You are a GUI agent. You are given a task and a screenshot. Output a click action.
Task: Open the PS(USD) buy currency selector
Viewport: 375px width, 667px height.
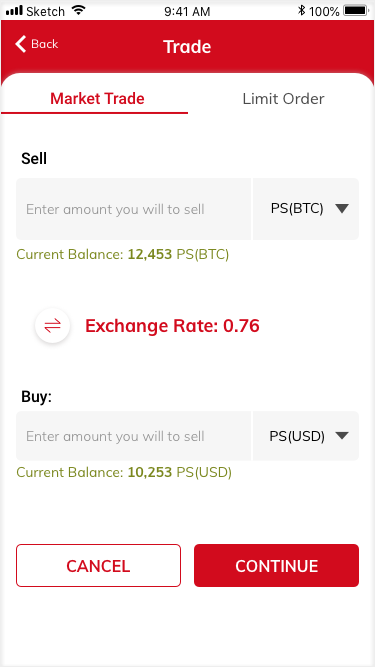(306, 436)
